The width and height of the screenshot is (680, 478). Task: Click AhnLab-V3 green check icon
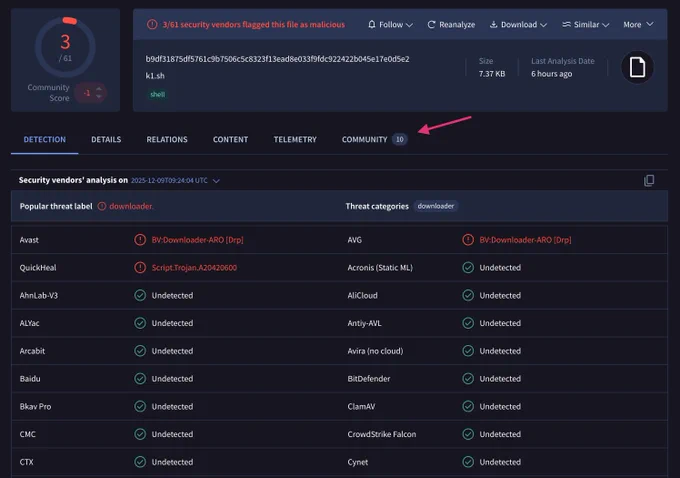[x=140, y=295]
